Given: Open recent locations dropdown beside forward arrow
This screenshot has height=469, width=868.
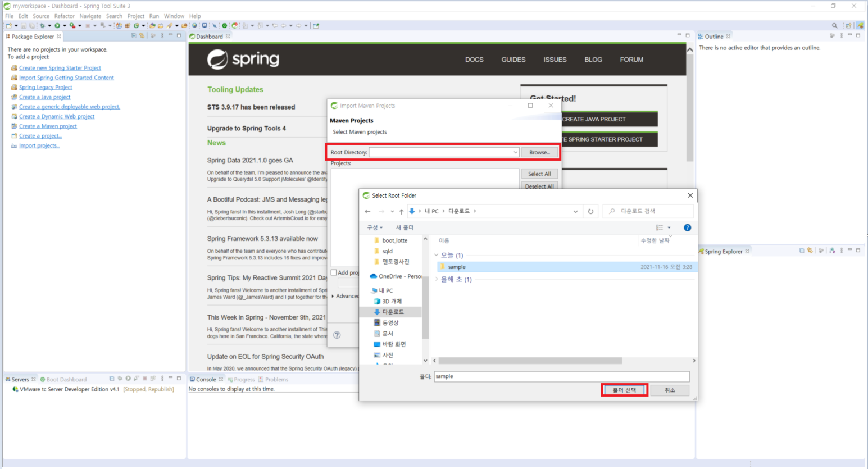Looking at the screenshot, I should [x=392, y=211].
